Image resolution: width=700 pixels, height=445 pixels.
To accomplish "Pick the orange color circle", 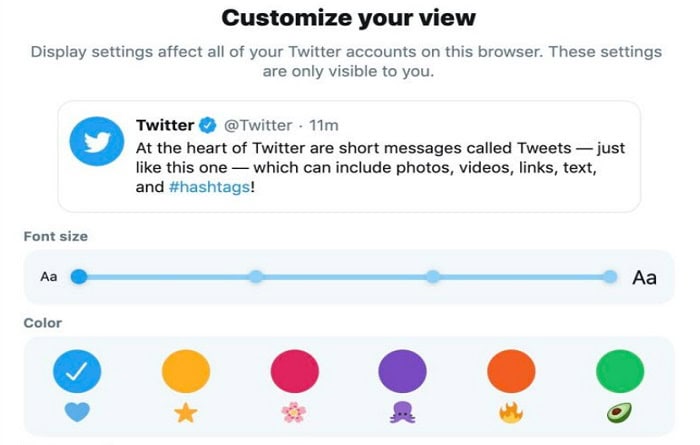I will click(511, 371).
